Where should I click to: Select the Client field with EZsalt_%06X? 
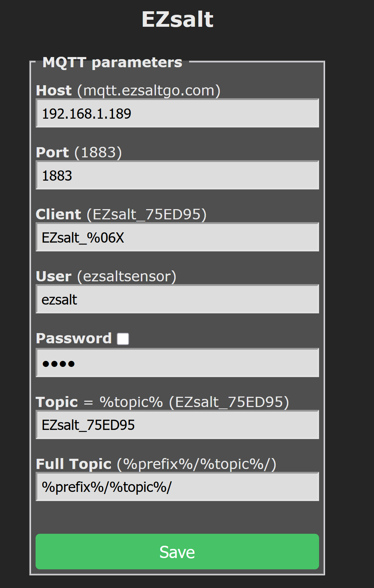(177, 237)
